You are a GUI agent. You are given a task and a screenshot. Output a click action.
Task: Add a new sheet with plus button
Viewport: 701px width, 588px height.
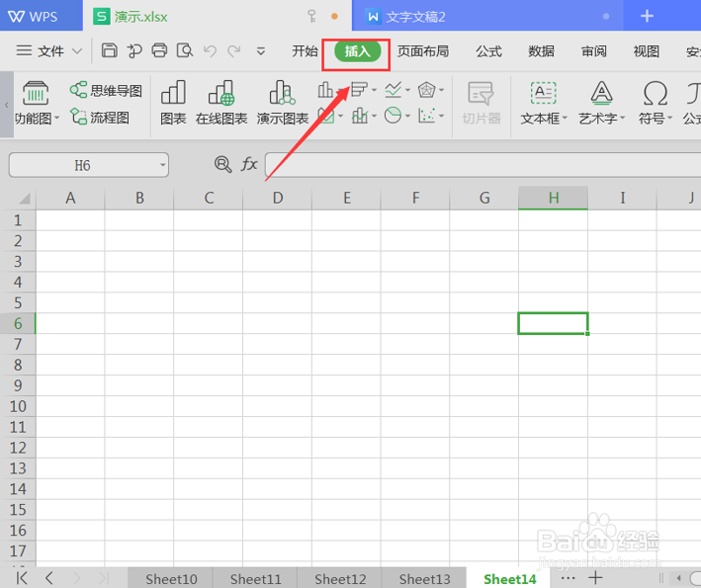click(595, 577)
